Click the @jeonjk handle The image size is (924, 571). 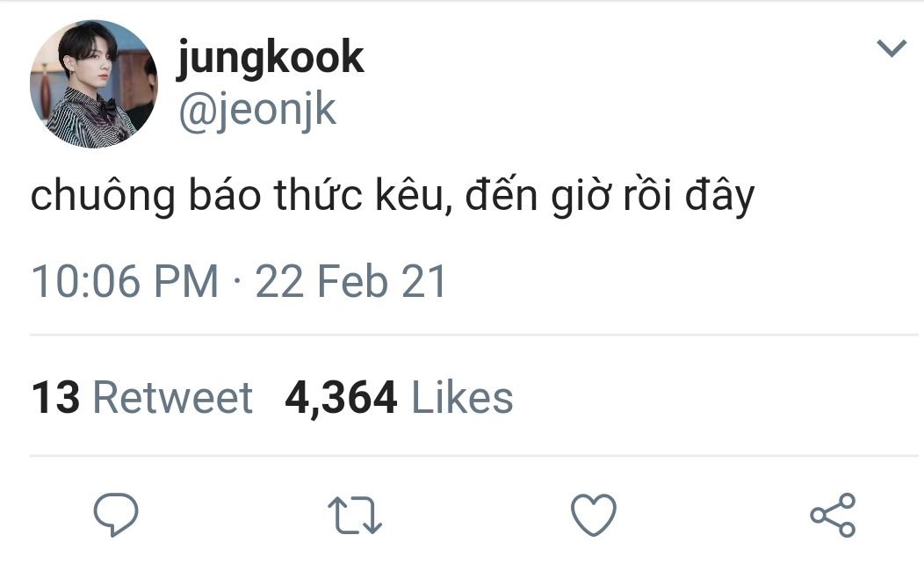tap(257, 110)
